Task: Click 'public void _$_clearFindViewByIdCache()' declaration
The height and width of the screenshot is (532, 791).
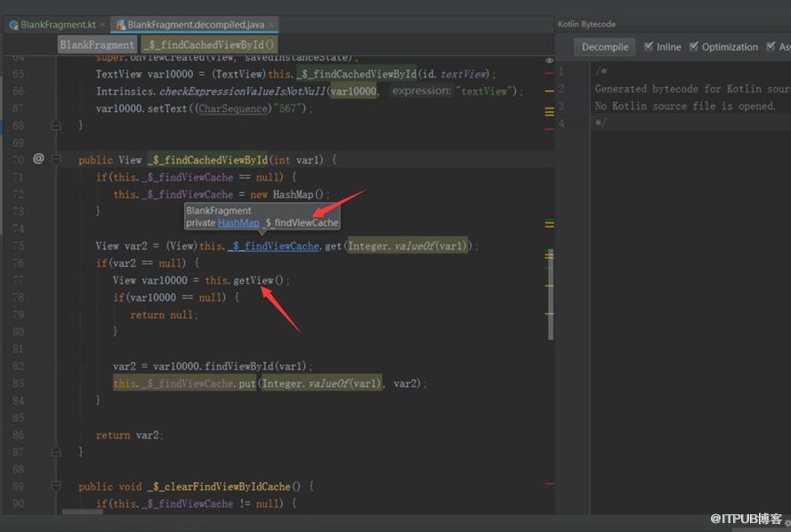Action: point(190,487)
